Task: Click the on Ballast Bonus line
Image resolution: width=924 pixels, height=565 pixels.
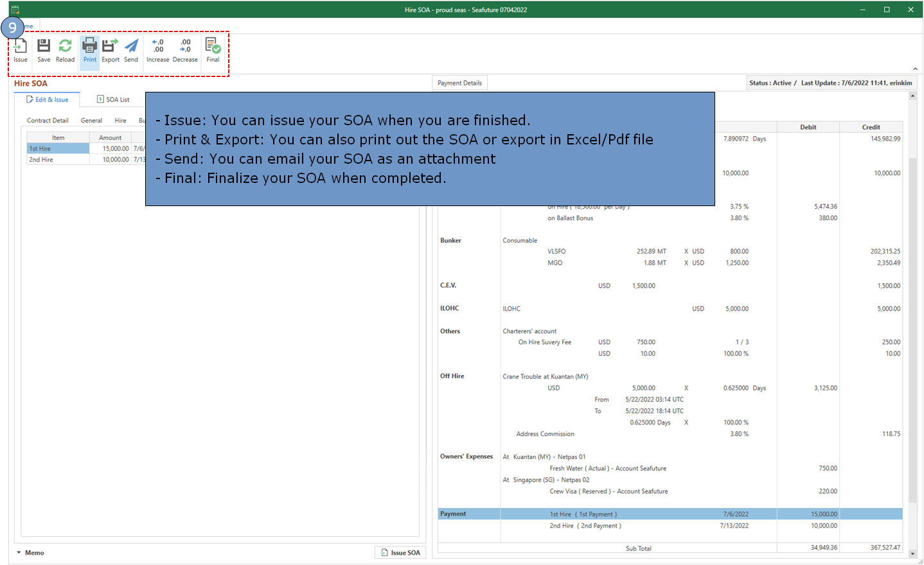Action: [571, 218]
